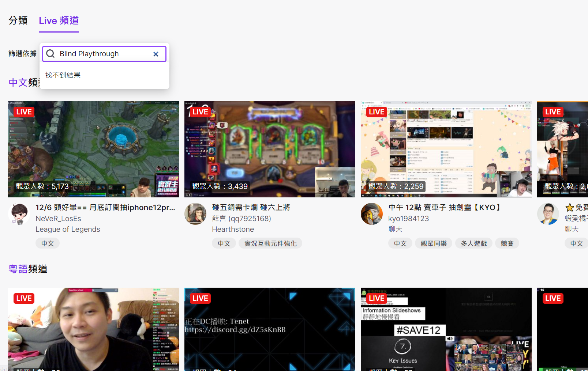Open Cantonese stream with man's webcam
This screenshot has height=371, width=588.
93,329
